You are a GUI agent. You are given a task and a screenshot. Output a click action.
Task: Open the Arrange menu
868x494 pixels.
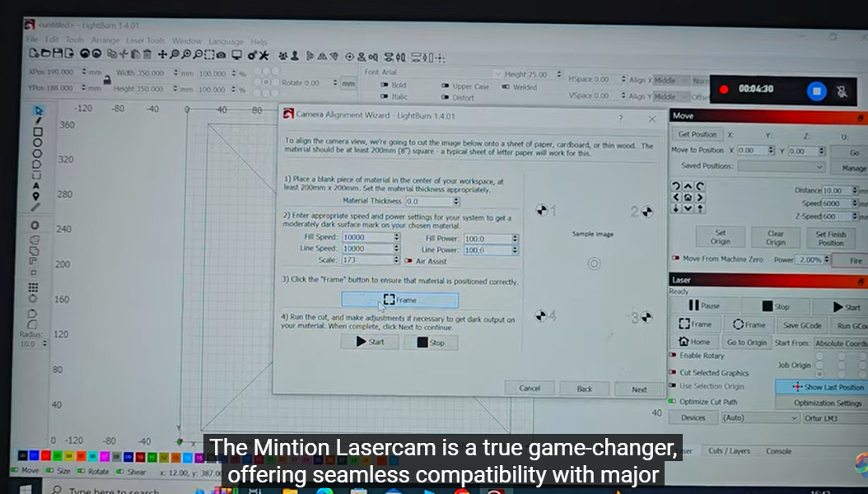(x=105, y=41)
